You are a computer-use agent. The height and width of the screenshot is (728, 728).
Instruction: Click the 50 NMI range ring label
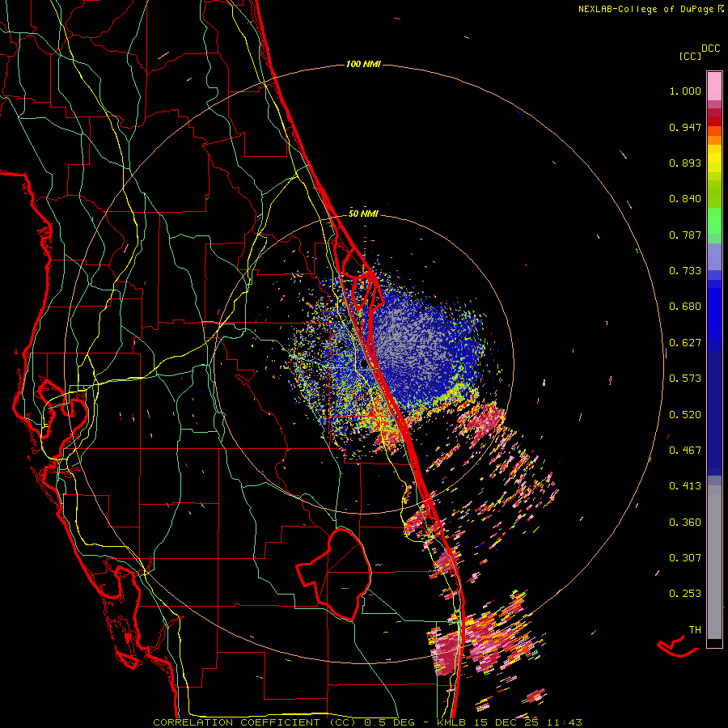(x=363, y=214)
